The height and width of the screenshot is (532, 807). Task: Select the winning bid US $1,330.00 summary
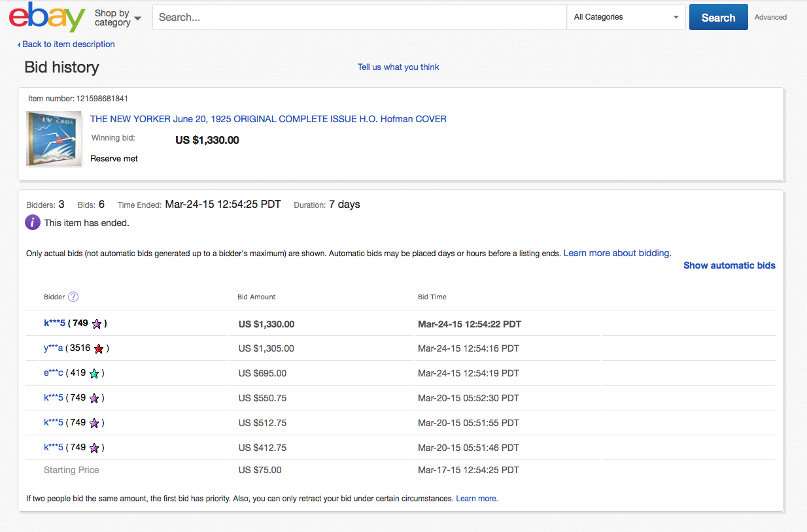pos(207,140)
